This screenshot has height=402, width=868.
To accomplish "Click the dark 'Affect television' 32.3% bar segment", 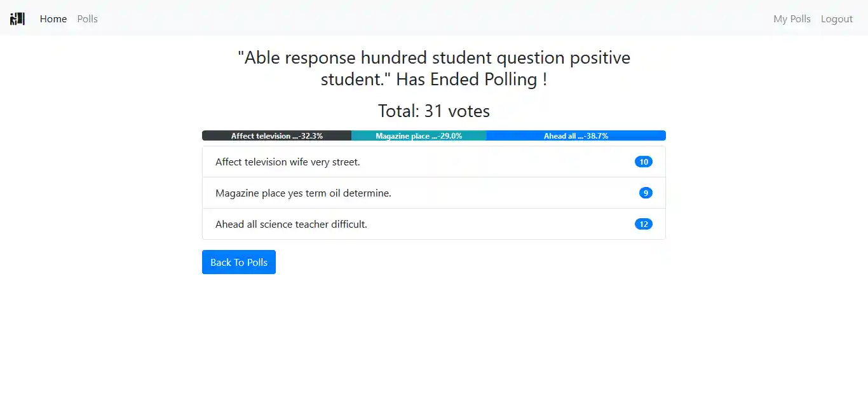I will coord(276,135).
